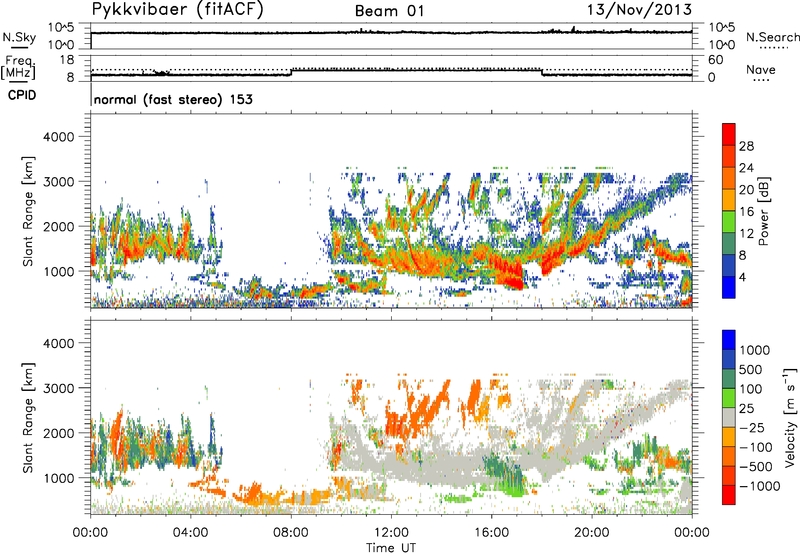This screenshot has width=800, height=554.
Task: Click the blue top of velocity color bar
Action: point(729,340)
